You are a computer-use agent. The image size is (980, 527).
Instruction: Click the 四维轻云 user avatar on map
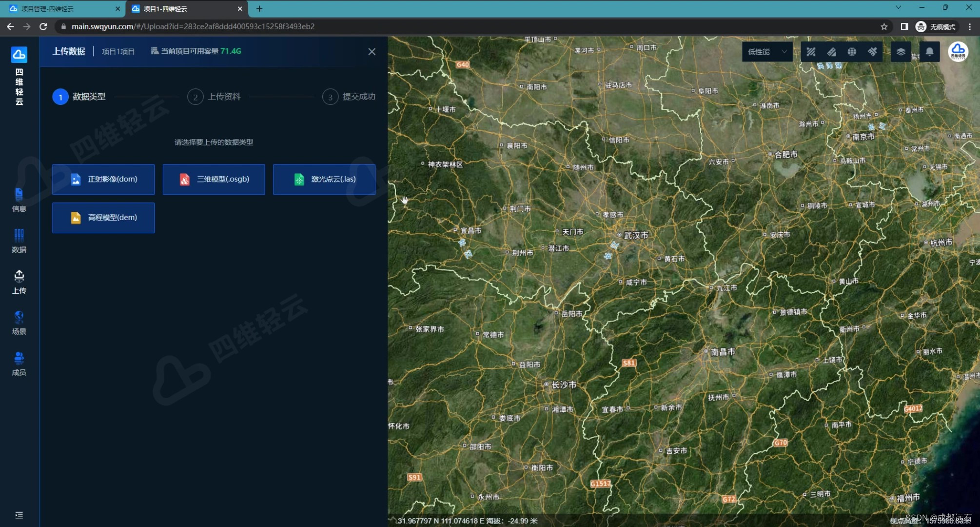pos(958,51)
